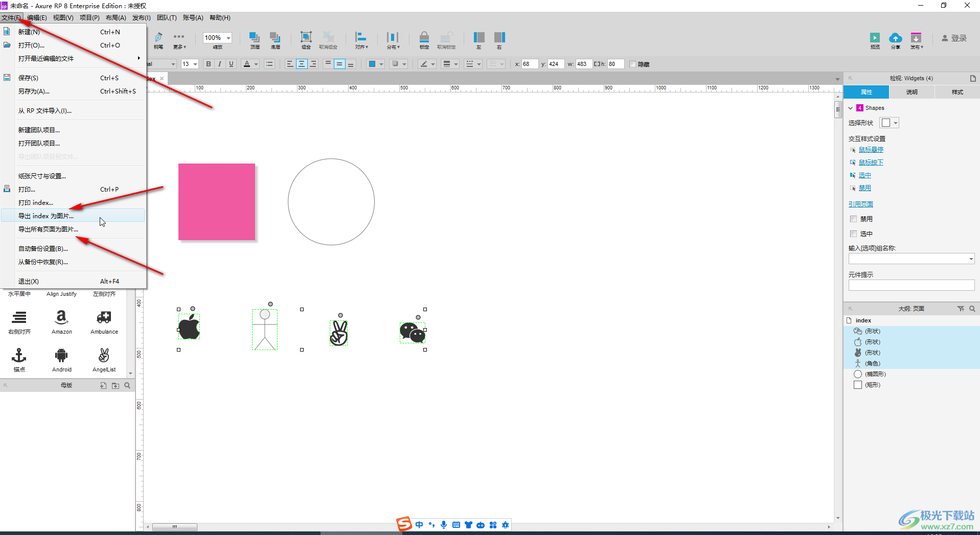Image resolution: width=980 pixels, height=535 pixels.
Task: Open the MouseDown (鼠标按下) style link
Action: 871,162
